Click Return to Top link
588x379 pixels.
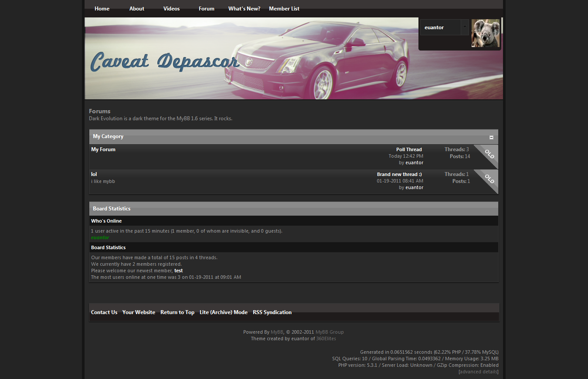[x=177, y=312]
